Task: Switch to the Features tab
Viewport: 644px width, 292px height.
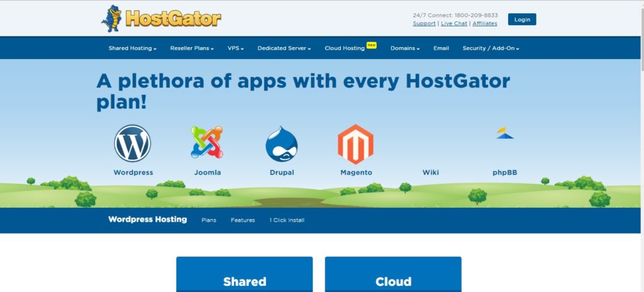Action: tap(243, 220)
